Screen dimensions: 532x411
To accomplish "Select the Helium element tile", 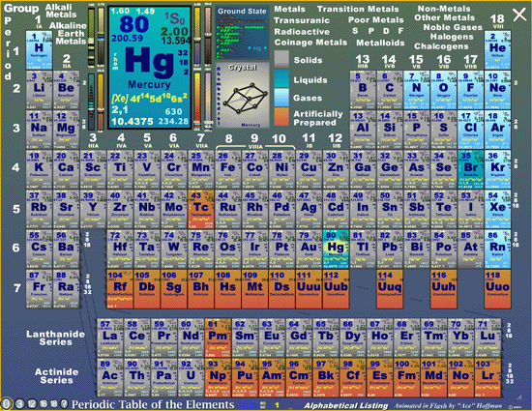I will tap(497, 50).
